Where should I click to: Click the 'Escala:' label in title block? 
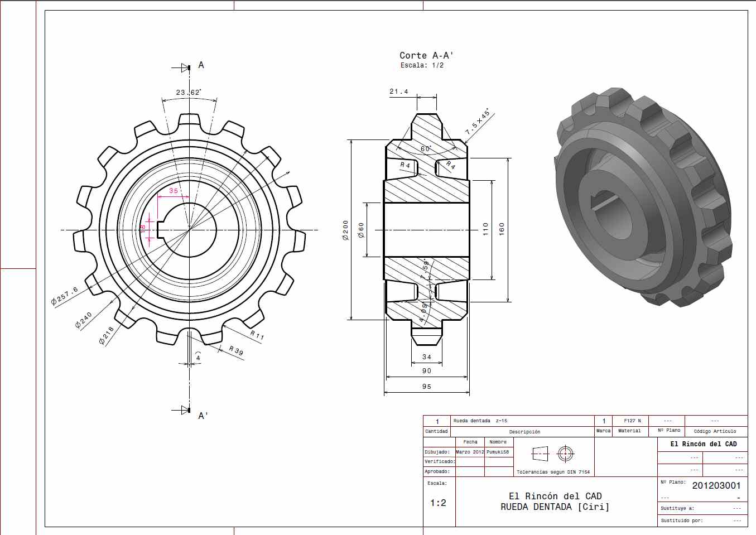click(x=437, y=483)
